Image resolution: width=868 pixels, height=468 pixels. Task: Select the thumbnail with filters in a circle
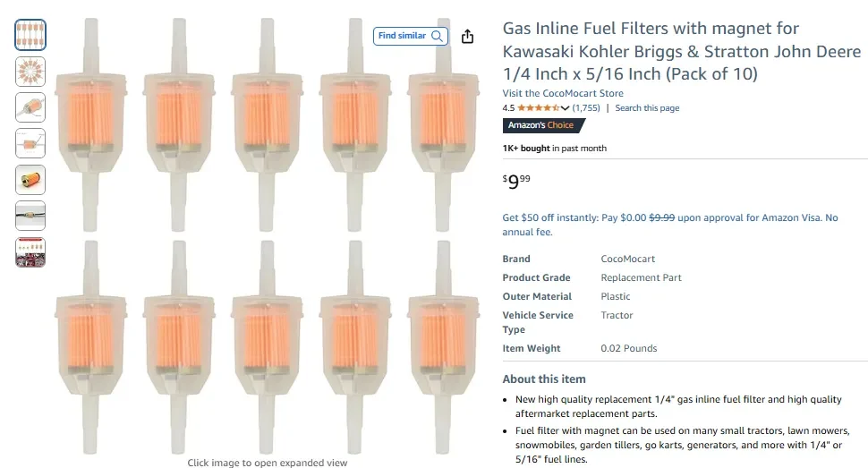tap(30, 71)
